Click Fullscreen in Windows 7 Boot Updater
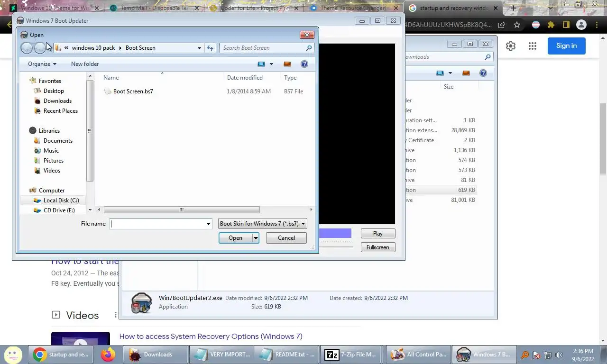 378,247
